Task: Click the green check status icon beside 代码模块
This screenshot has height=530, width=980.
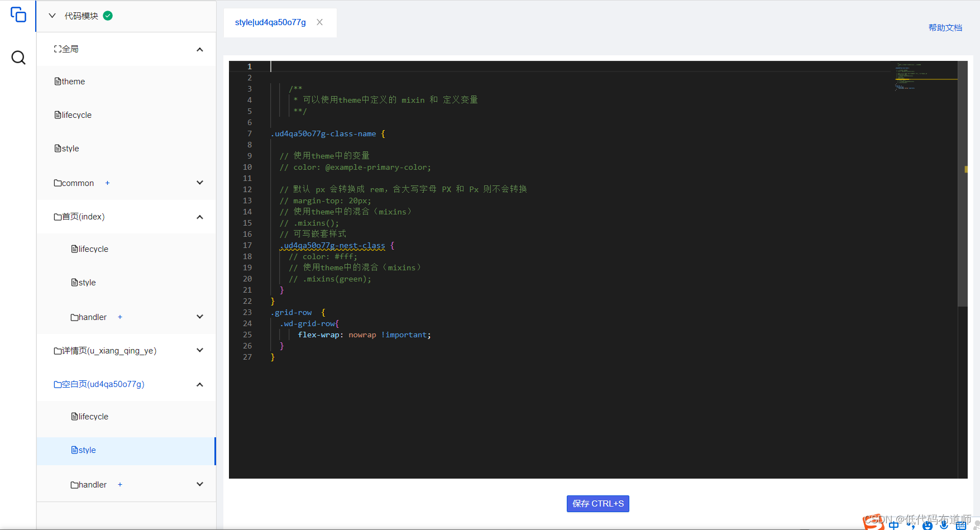Action: pyautogui.click(x=108, y=16)
